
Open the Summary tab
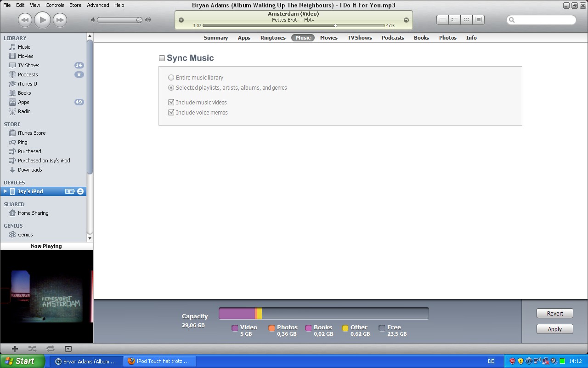216,38
